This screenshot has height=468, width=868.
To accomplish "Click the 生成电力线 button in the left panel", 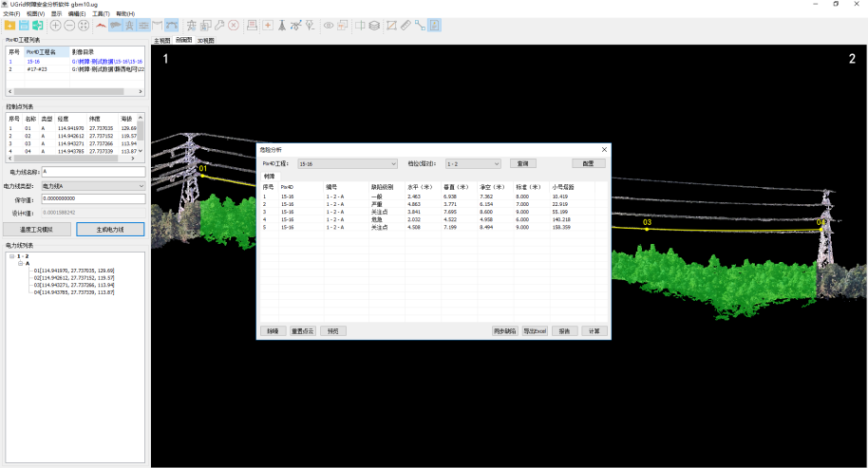I will [110, 229].
